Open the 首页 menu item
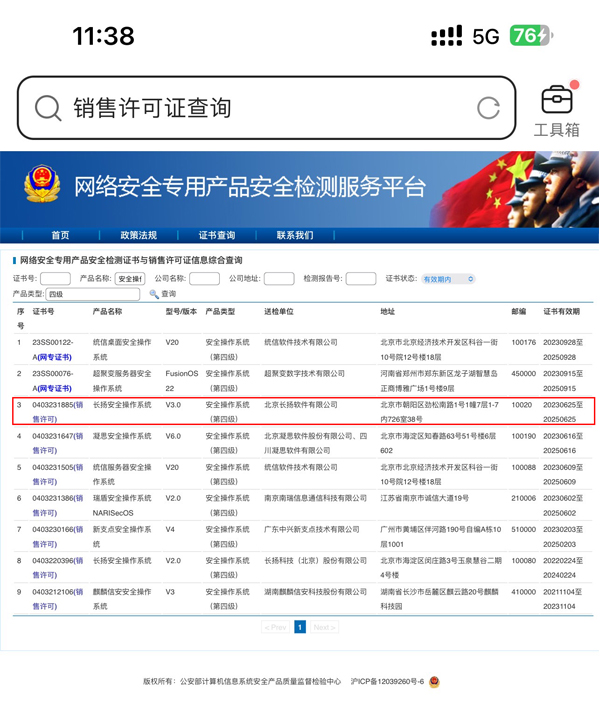The image size is (600, 721). pos(60,235)
